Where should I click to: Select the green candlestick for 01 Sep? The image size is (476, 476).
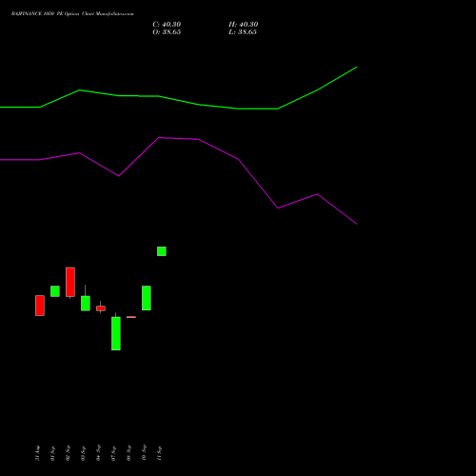click(55, 291)
